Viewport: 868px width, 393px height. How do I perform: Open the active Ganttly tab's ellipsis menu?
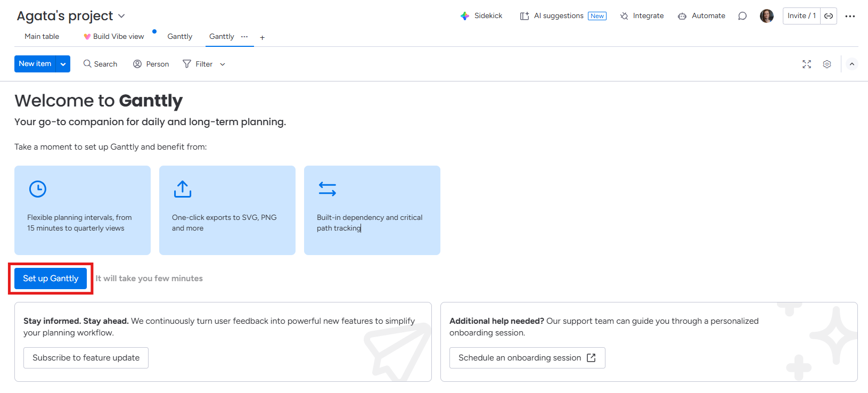244,36
